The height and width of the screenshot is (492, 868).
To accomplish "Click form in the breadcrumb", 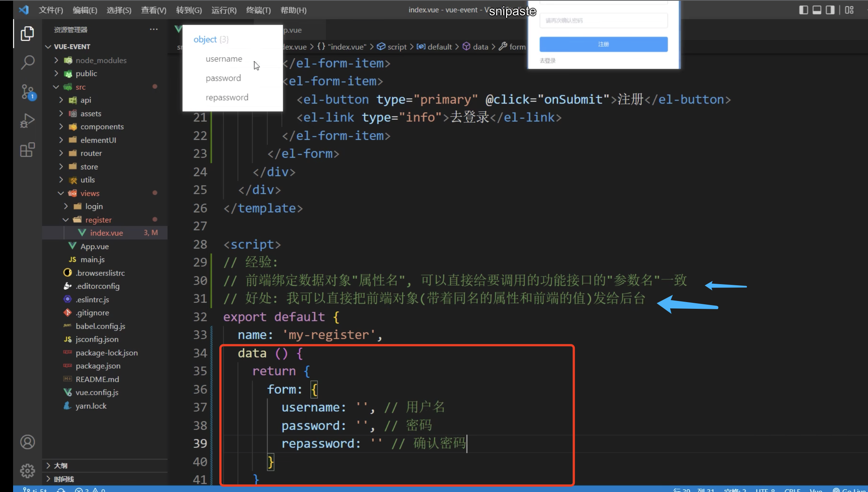I will pos(512,47).
